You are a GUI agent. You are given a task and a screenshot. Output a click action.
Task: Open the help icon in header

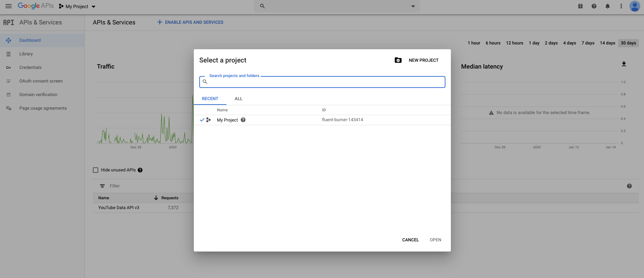click(x=594, y=6)
